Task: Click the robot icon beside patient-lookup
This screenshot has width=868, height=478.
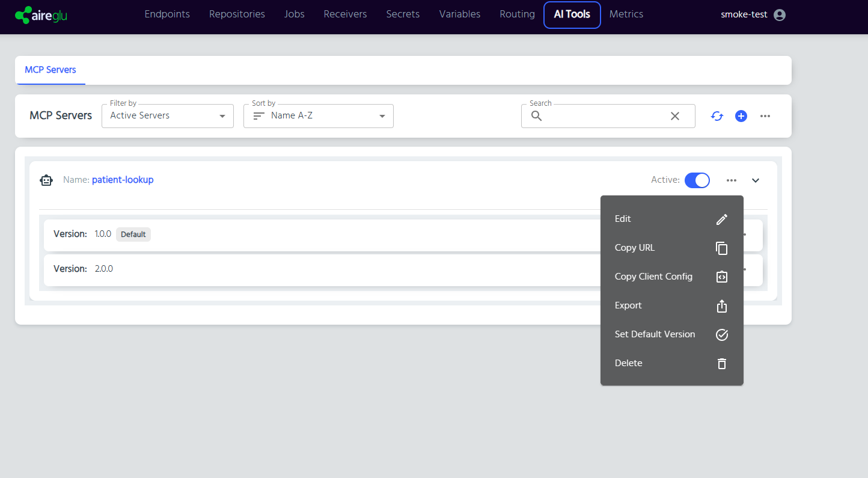Action: 46,180
